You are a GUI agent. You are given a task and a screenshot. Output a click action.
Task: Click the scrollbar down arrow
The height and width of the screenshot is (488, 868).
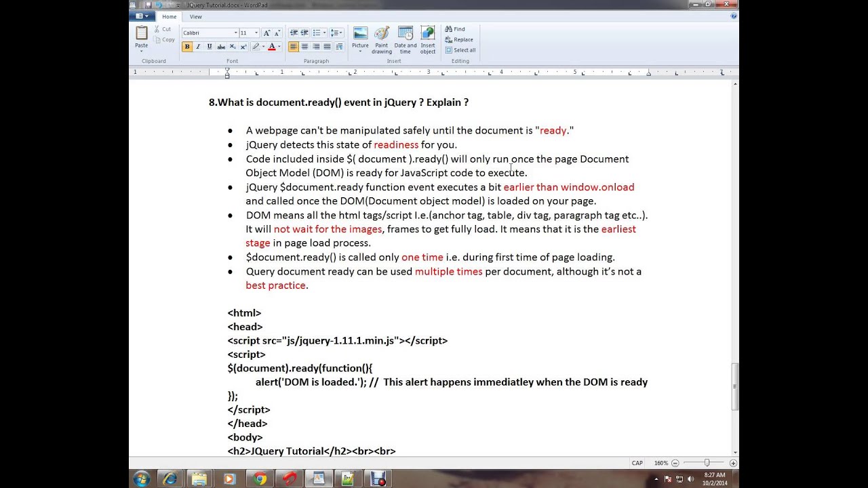[x=734, y=453]
